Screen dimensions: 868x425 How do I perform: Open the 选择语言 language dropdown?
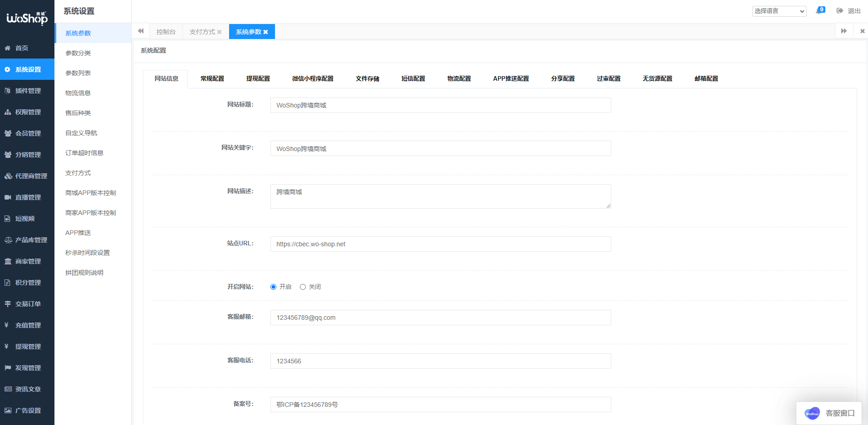779,11
